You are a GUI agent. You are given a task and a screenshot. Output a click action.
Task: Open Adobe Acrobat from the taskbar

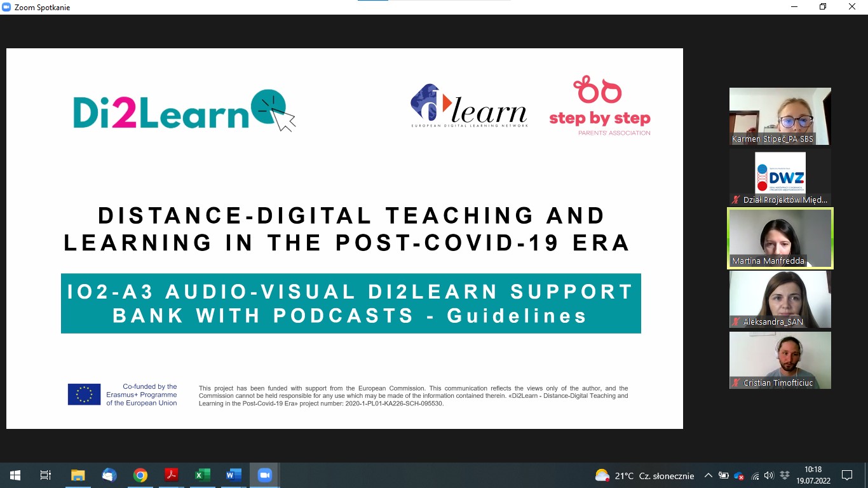tap(172, 475)
